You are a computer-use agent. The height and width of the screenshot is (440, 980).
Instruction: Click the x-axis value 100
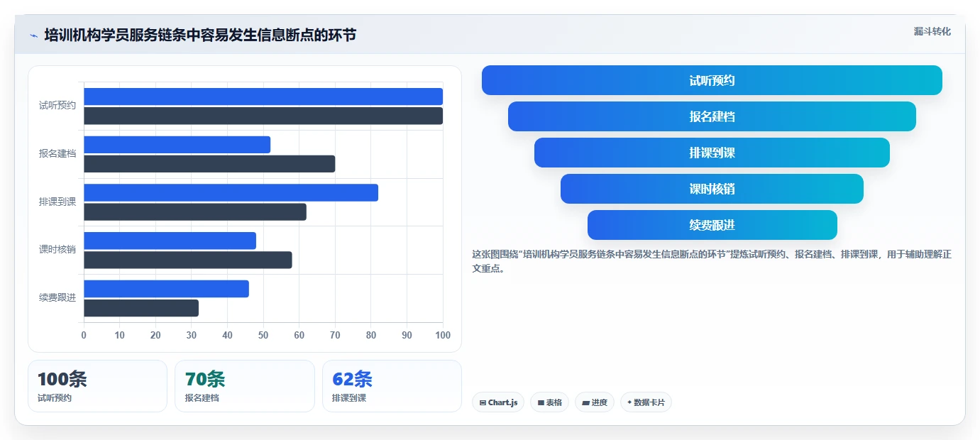click(443, 335)
